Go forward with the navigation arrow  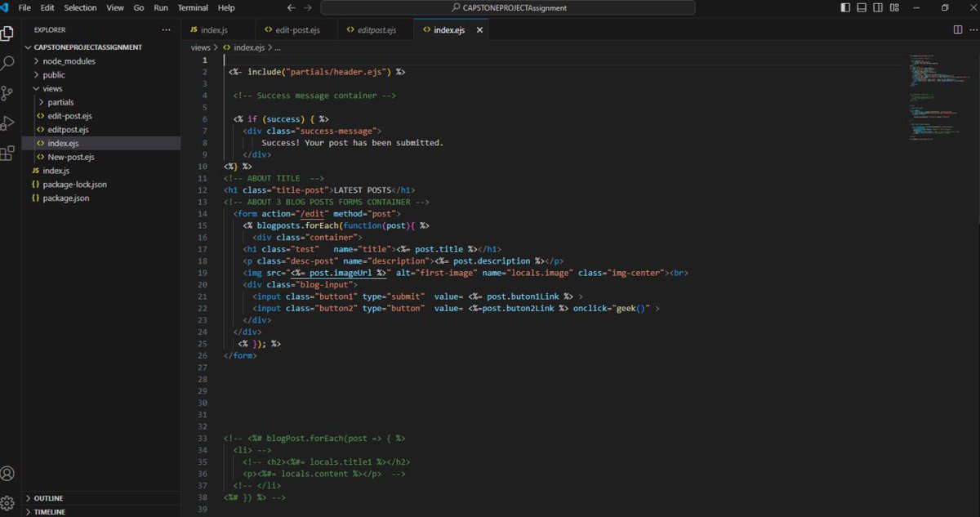[x=307, y=7]
